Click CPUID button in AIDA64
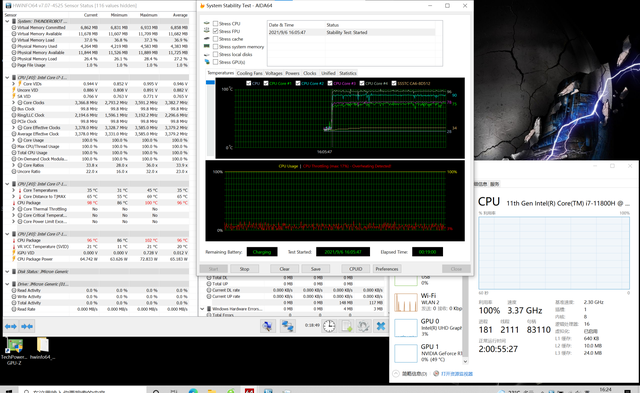Viewport: 640px width, 393px height. 356,269
